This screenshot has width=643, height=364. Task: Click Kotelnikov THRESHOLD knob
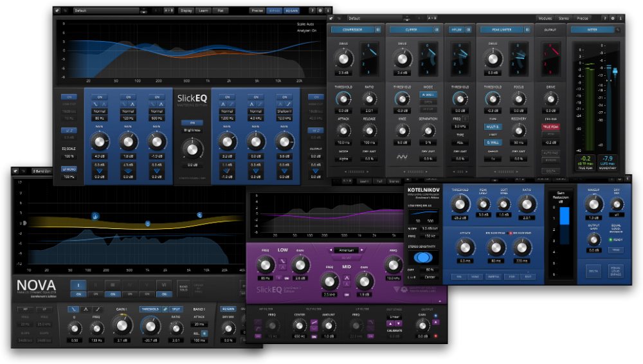460,204
